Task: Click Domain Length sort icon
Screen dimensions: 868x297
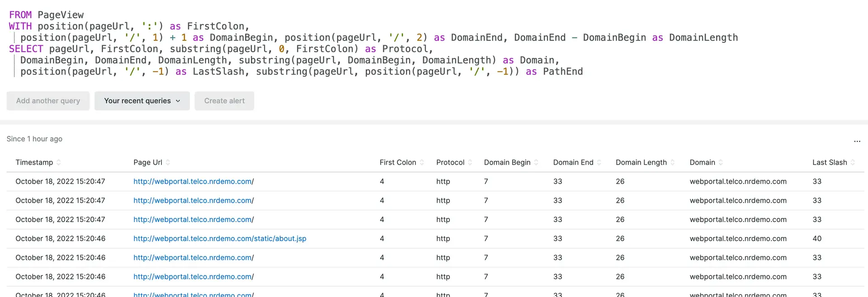Action: tap(673, 162)
